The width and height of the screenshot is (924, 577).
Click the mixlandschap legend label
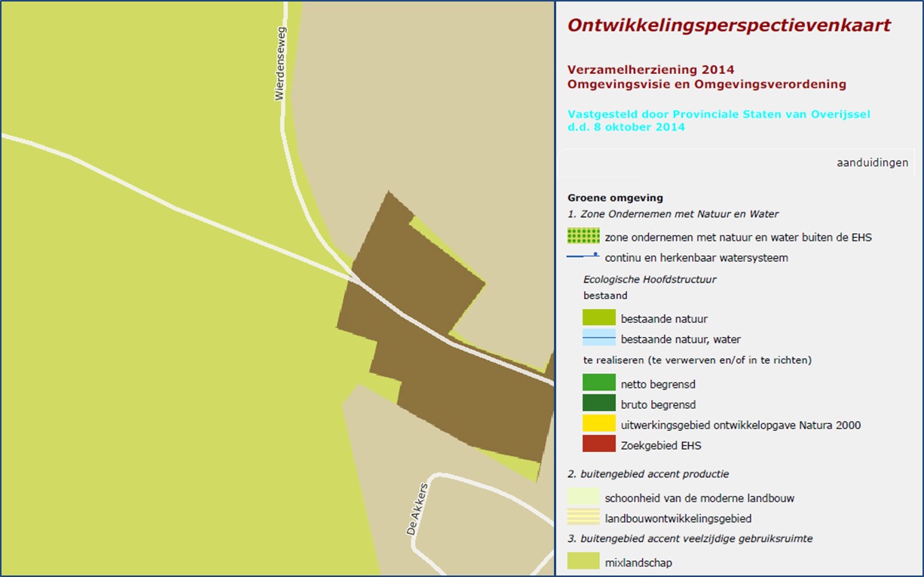click(x=638, y=563)
